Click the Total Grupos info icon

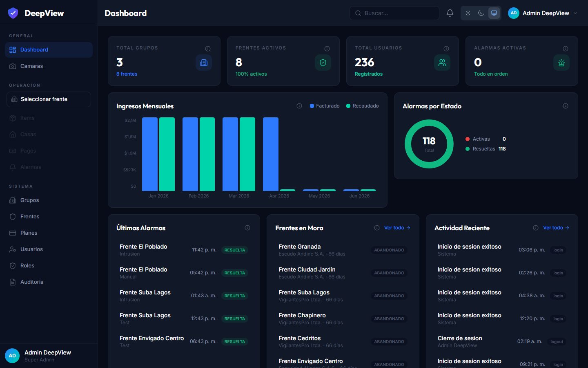pyautogui.click(x=208, y=49)
